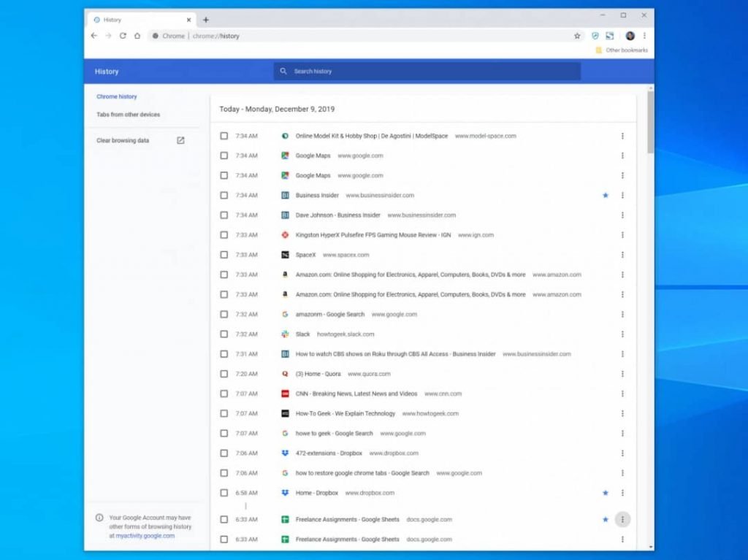This screenshot has width=748, height=560.
Task: Bookmark this page with the star icon
Action: click(x=577, y=36)
